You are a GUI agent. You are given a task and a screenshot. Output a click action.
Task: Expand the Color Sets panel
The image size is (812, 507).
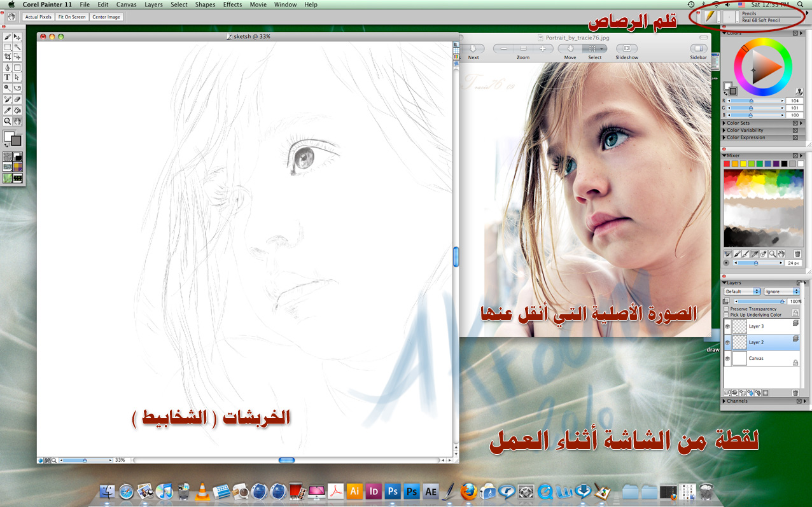(x=724, y=123)
